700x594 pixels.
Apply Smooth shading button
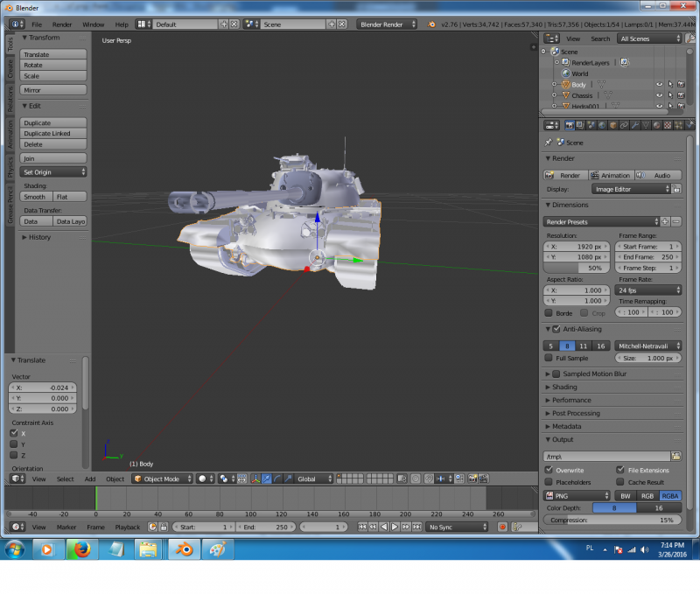(x=36, y=197)
